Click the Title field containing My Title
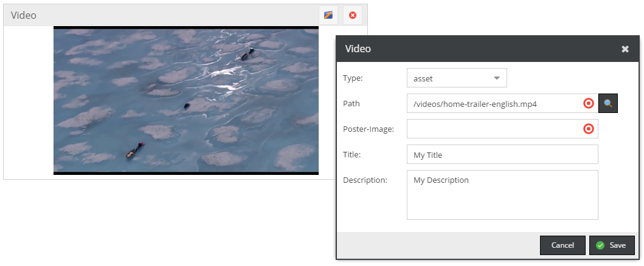 coord(502,154)
